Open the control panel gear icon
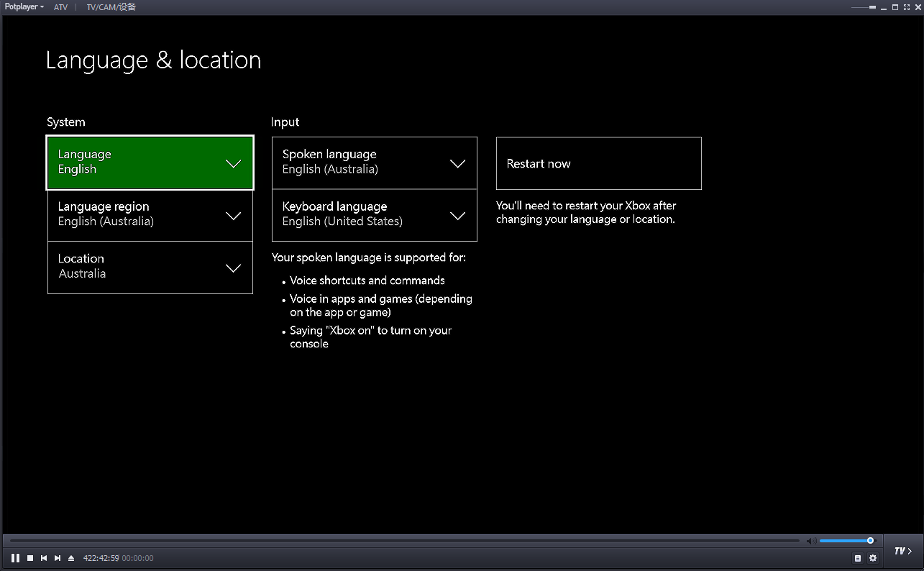The height and width of the screenshot is (571, 924). point(873,558)
